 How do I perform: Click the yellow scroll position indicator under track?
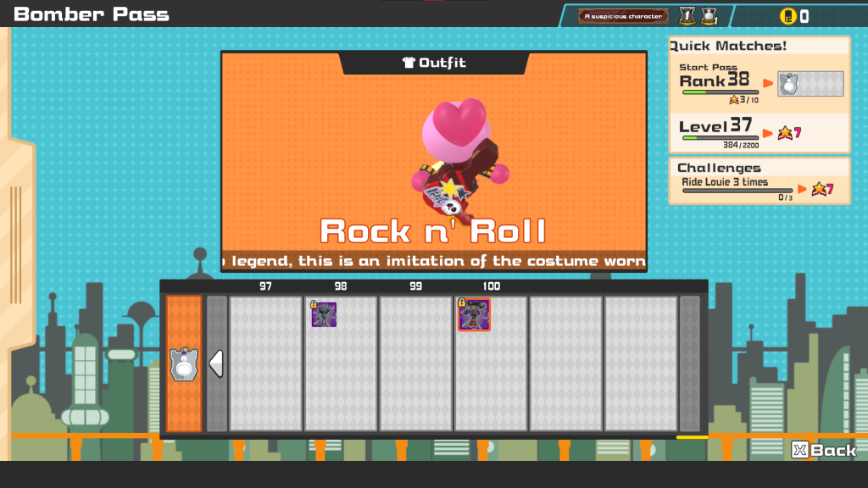coord(692,437)
